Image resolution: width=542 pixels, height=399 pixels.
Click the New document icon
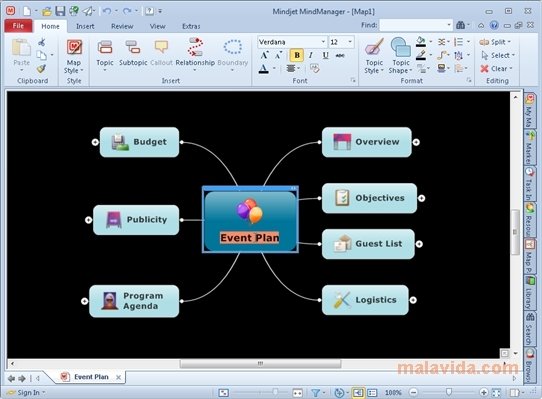pyautogui.click(x=27, y=11)
